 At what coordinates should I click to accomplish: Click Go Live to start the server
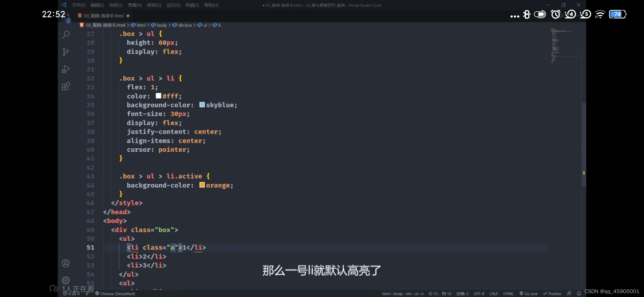tap(529, 293)
